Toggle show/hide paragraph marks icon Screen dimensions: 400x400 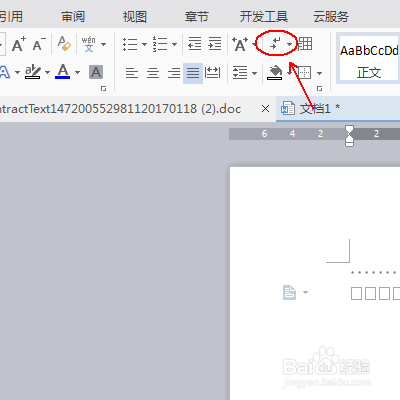(275, 43)
